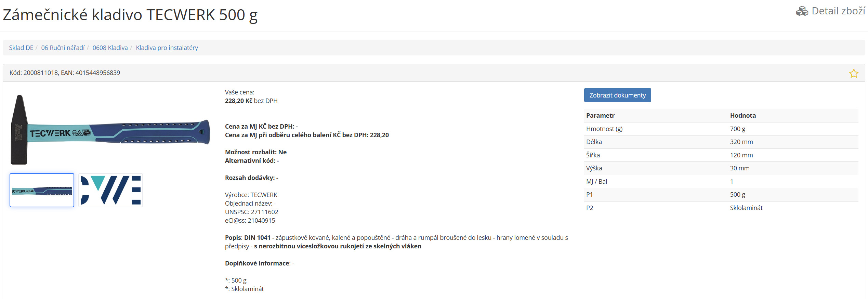Click the Hodnota column header
The image size is (868, 299).
click(743, 116)
